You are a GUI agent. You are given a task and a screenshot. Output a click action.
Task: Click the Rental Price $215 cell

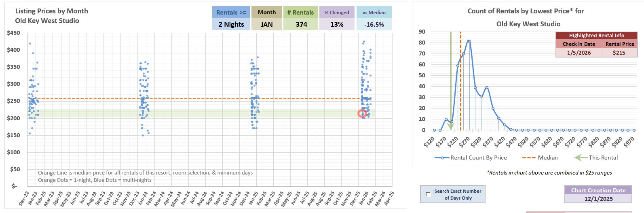[619, 53]
